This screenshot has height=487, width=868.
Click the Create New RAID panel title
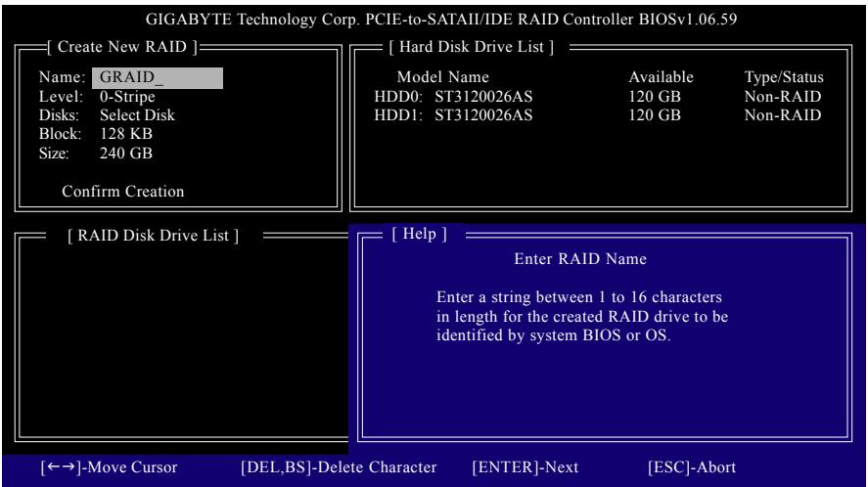click(121, 47)
